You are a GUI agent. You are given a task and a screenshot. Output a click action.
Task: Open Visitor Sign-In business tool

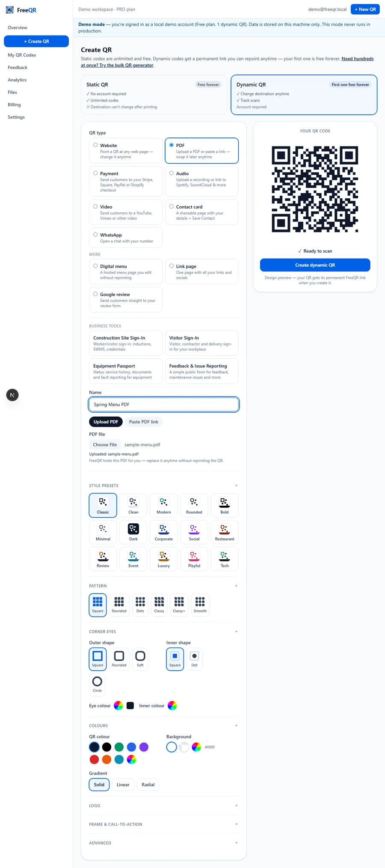[x=201, y=343]
